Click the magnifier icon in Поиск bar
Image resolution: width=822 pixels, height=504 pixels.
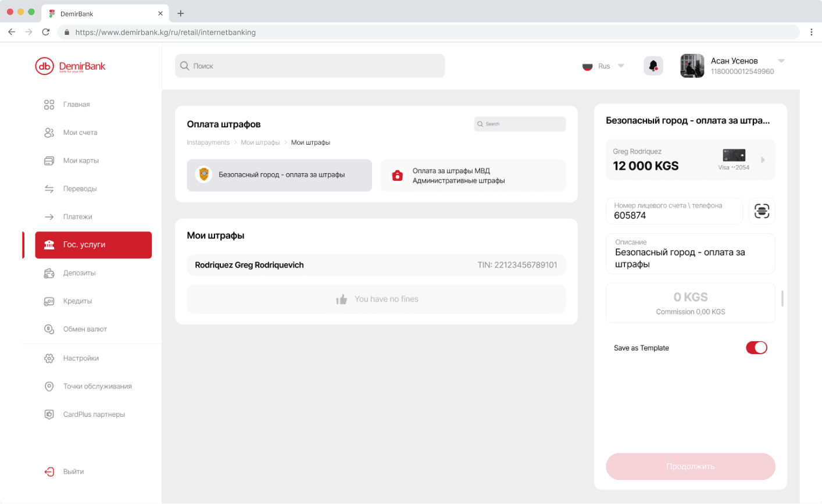pyautogui.click(x=184, y=66)
